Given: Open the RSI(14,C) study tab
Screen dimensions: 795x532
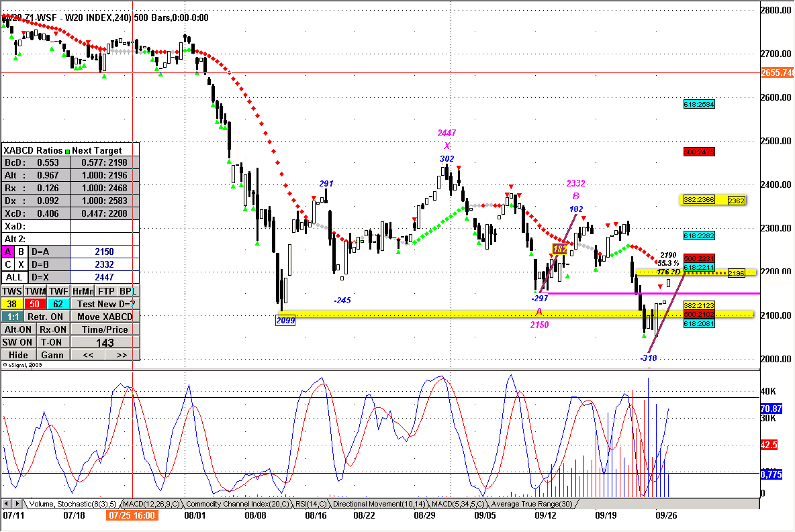Looking at the screenshot, I should (311, 504).
